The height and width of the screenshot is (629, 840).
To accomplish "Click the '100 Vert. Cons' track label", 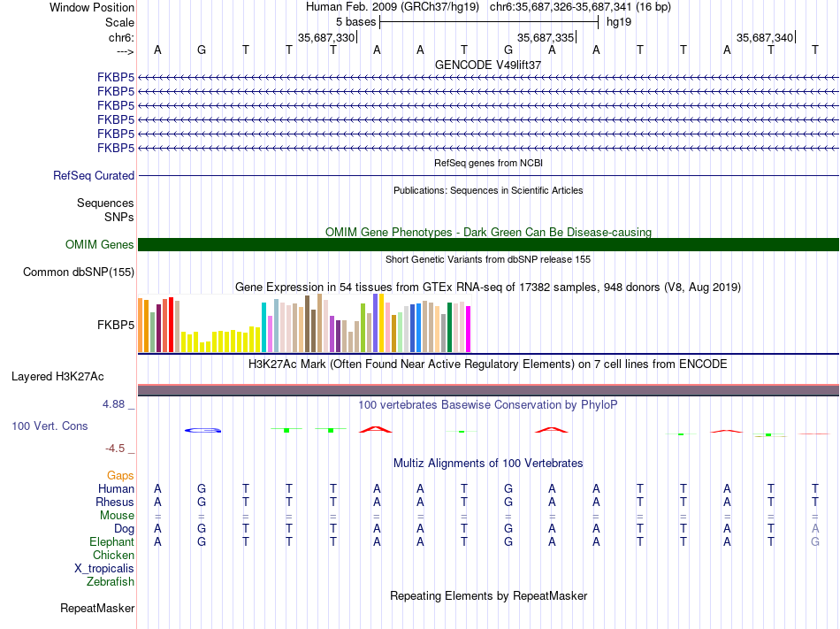I will pos(50,426).
